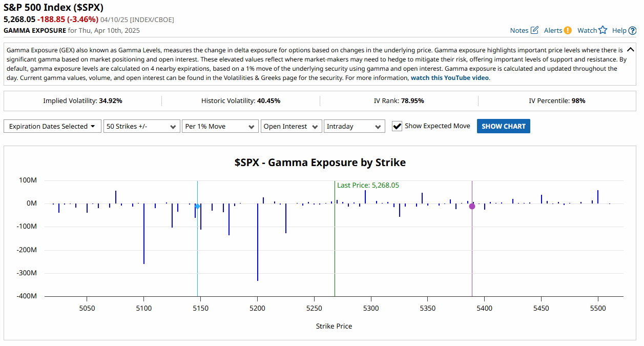Uncheck the Show Expected Move checkbox

click(x=397, y=126)
